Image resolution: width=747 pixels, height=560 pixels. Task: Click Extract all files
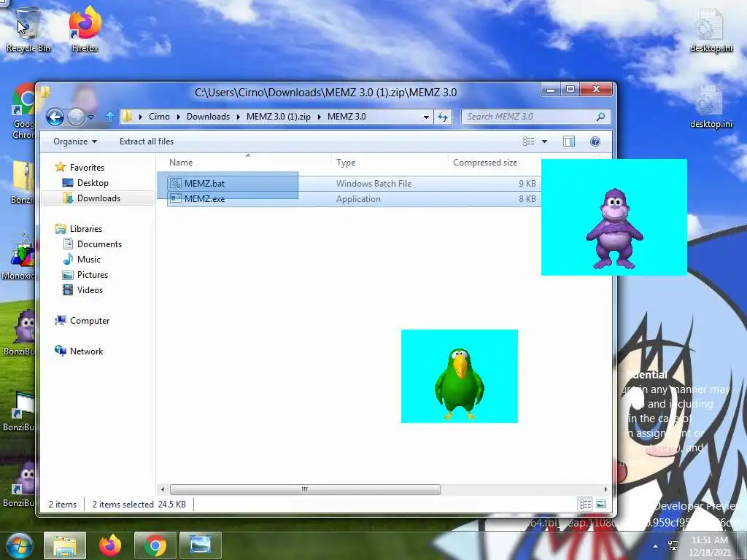coord(147,141)
